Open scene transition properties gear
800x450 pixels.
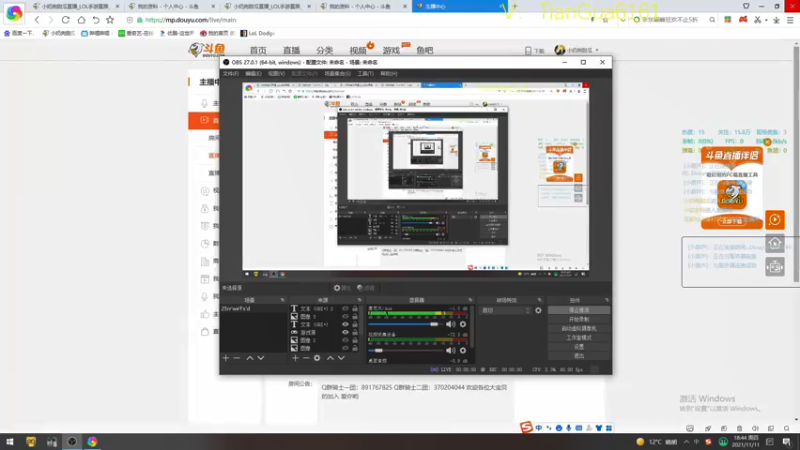click(x=538, y=310)
